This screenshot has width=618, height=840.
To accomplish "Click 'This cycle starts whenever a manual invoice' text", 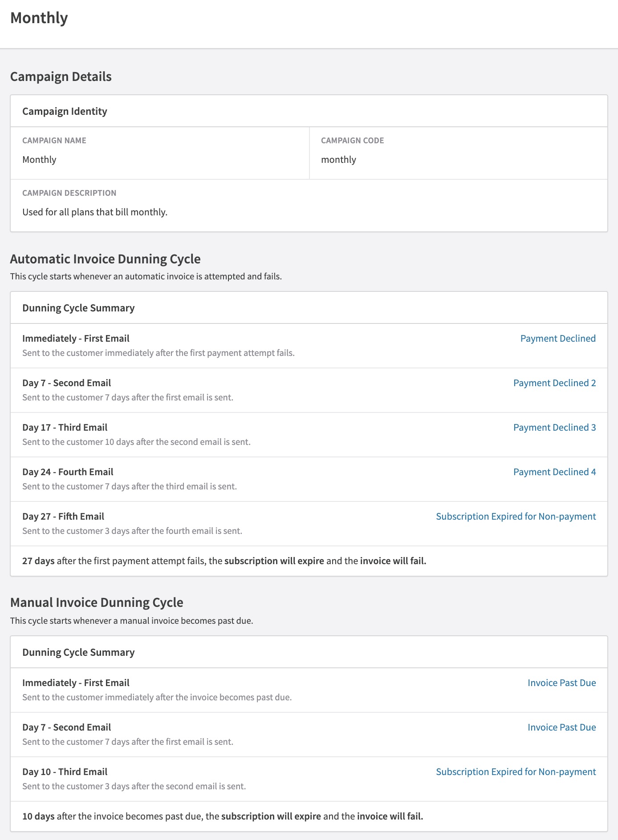I will coord(132,621).
